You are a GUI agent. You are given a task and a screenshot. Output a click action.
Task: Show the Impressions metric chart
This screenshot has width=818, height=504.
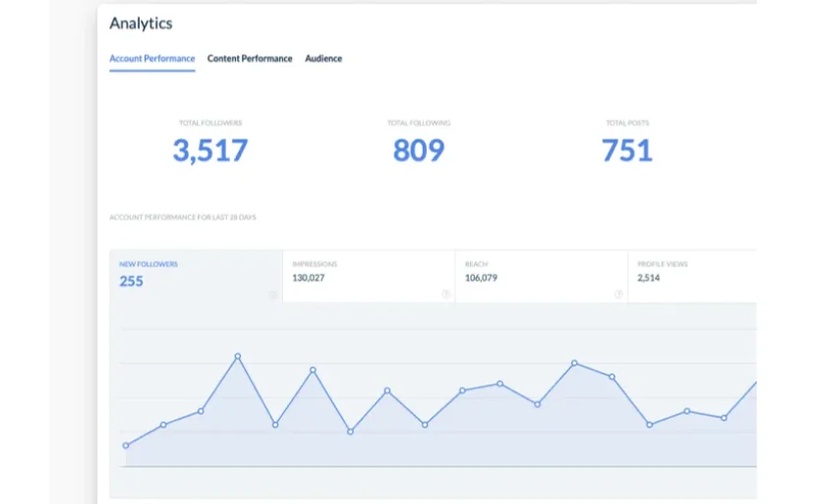click(369, 275)
